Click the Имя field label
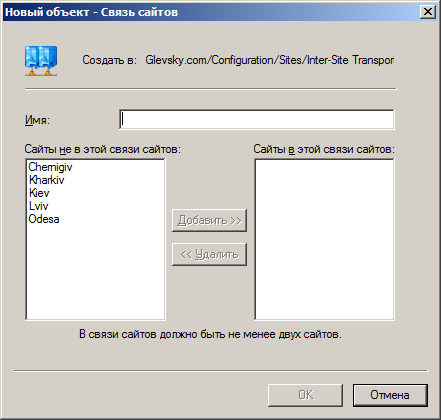The width and height of the screenshot is (441, 420). click(37, 120)
